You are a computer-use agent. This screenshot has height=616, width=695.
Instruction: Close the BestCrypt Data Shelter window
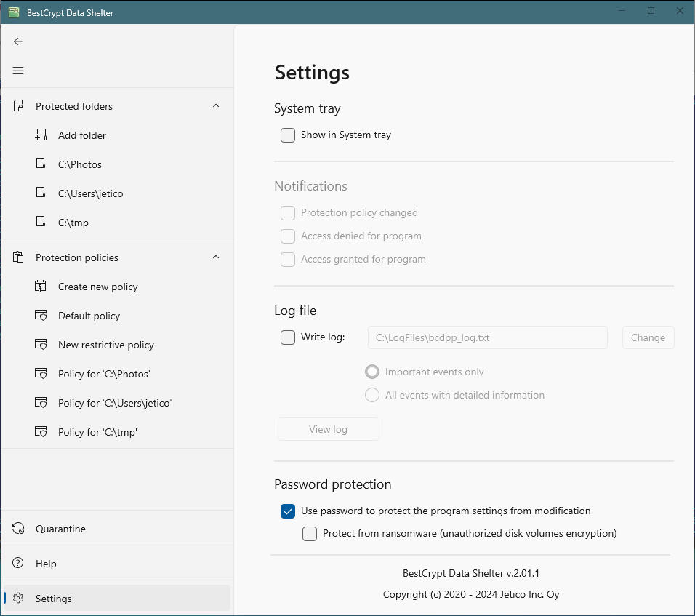680,11
